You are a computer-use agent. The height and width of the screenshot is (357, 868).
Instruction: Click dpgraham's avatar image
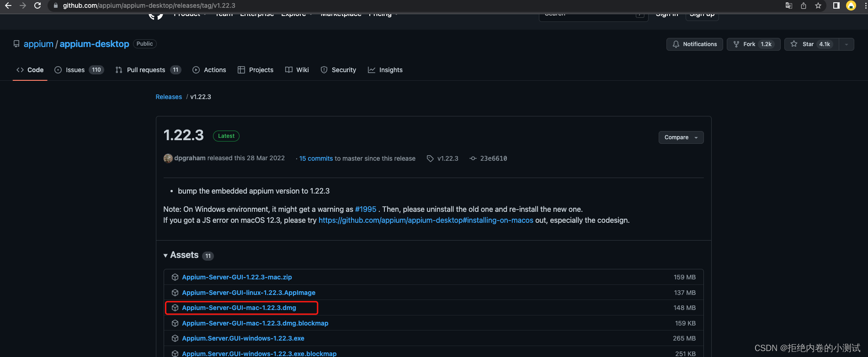click(168, 158)
